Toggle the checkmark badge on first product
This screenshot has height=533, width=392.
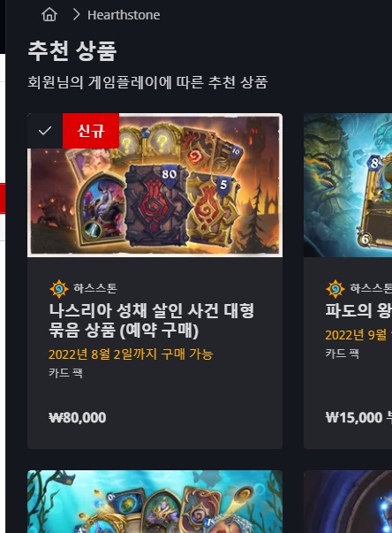point(45,131)
